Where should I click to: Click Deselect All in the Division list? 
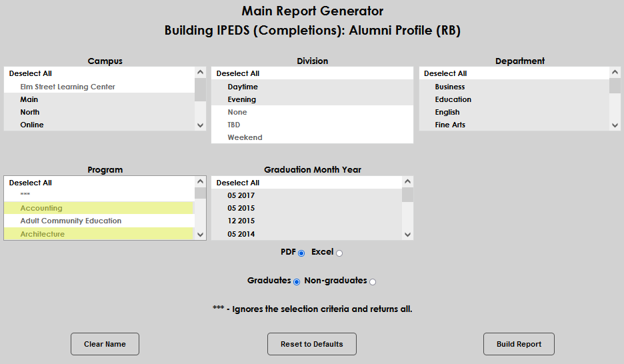(238, 73)
